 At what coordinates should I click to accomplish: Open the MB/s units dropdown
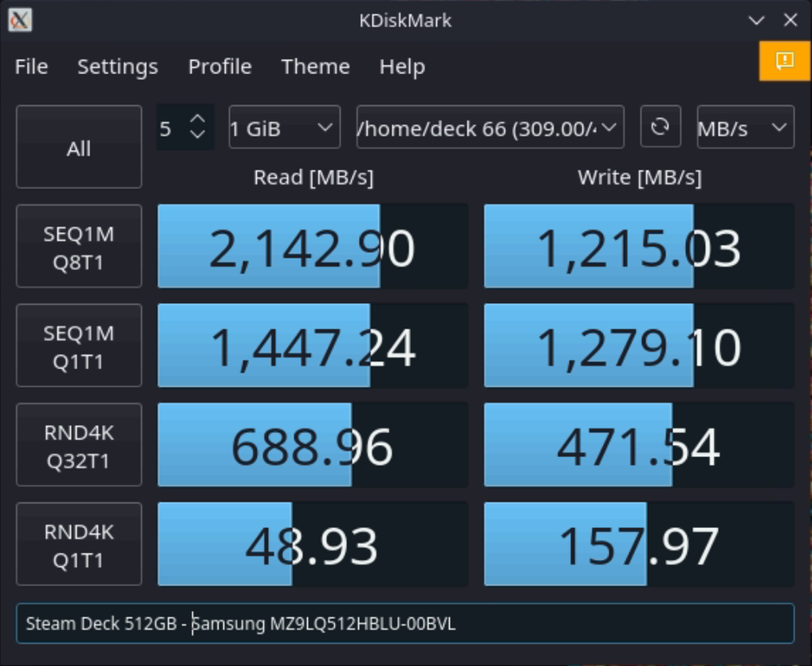(744, 128)
